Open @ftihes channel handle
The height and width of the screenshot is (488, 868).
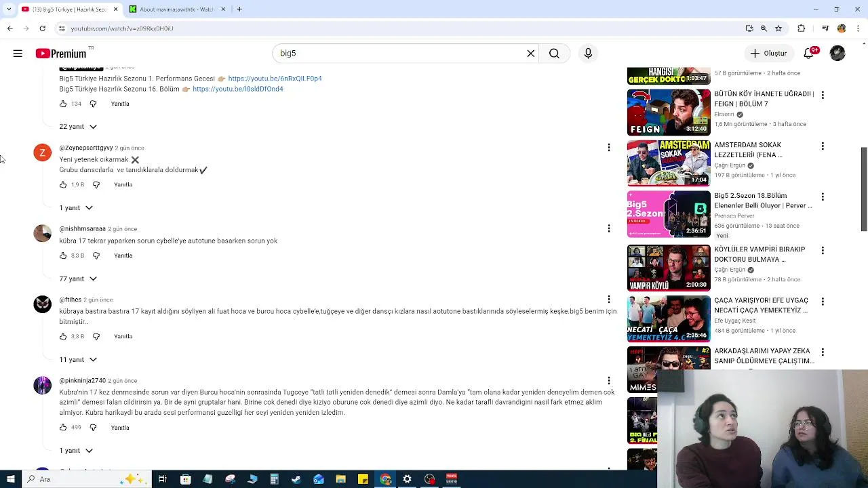[x=70, y=300]
